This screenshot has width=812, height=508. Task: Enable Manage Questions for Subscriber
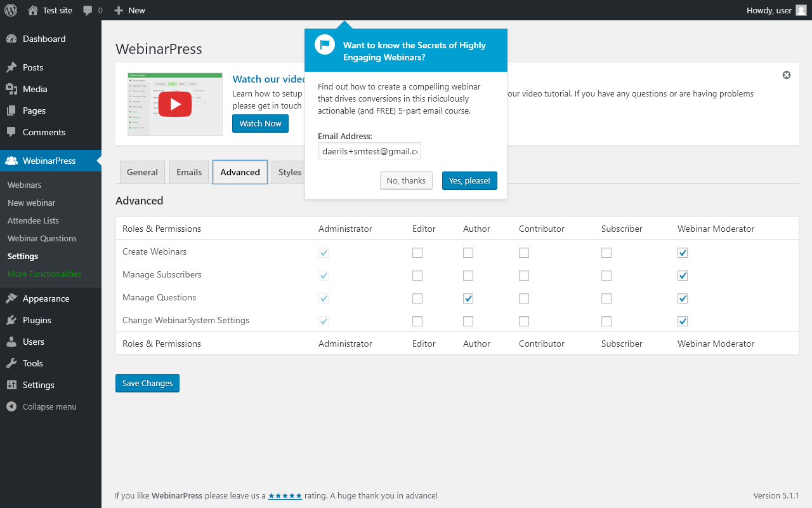[606, 298]
